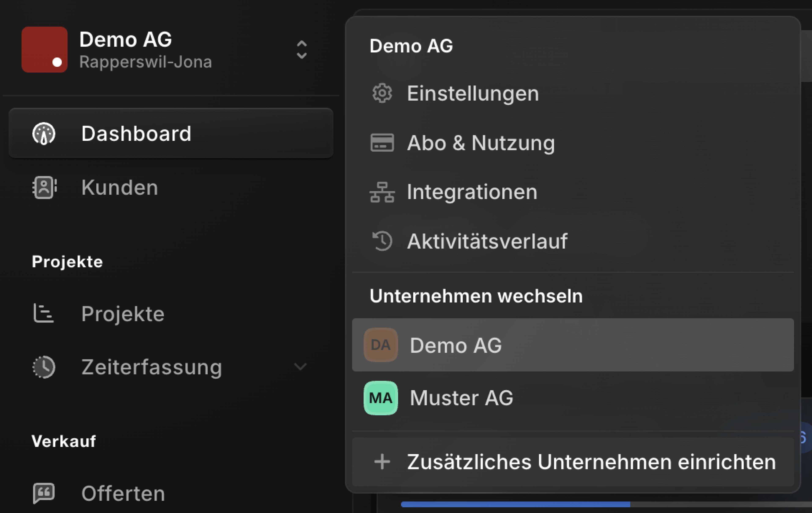The height and width of the screenshot is (513, 812).
Task: Click the Kunden address book icon
Action: [44, 187]
